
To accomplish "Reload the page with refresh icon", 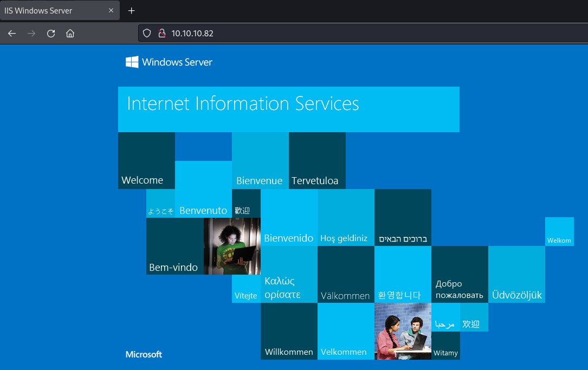I will (x=51, y=33).
